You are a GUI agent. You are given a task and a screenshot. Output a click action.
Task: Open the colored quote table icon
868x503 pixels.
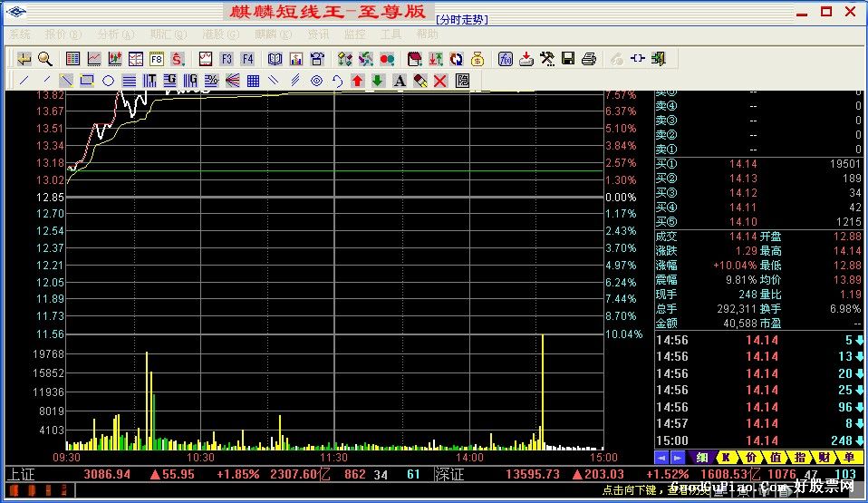tap(72, 59)
